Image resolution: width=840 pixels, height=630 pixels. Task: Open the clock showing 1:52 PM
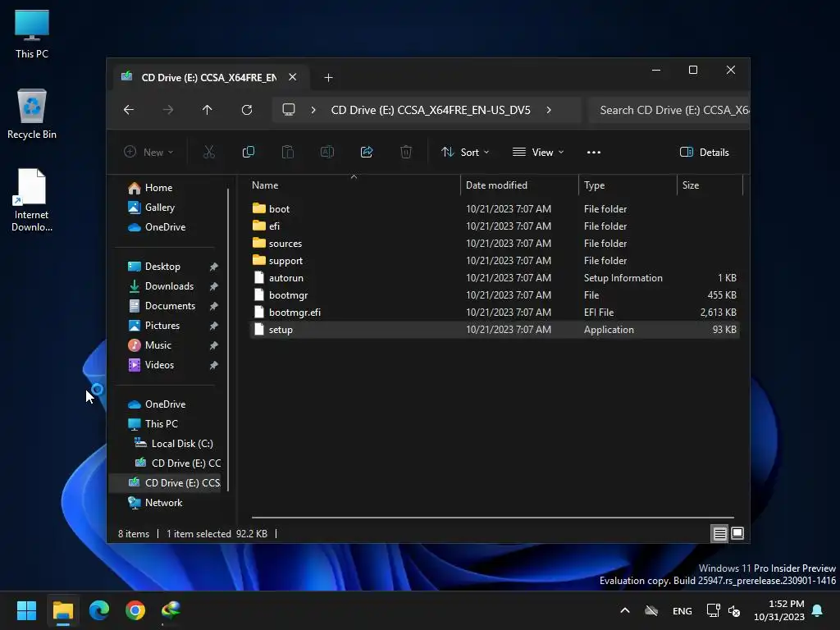coord(779,610)
